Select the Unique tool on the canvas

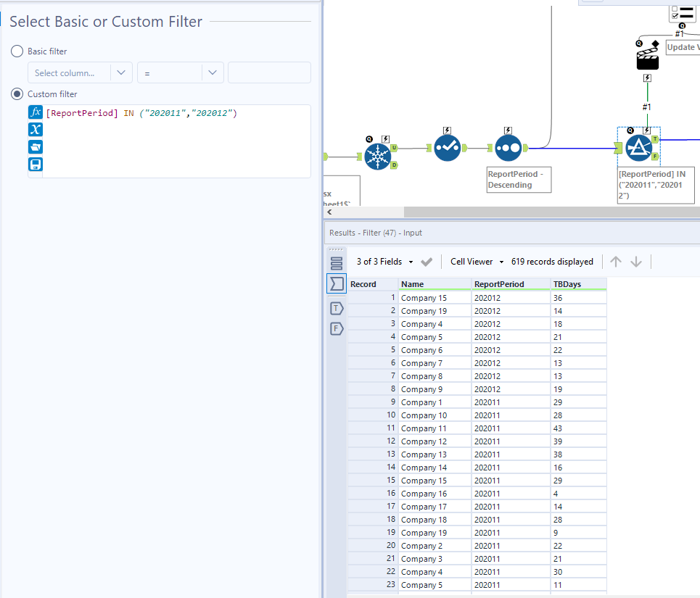click(x=377, y=156)
